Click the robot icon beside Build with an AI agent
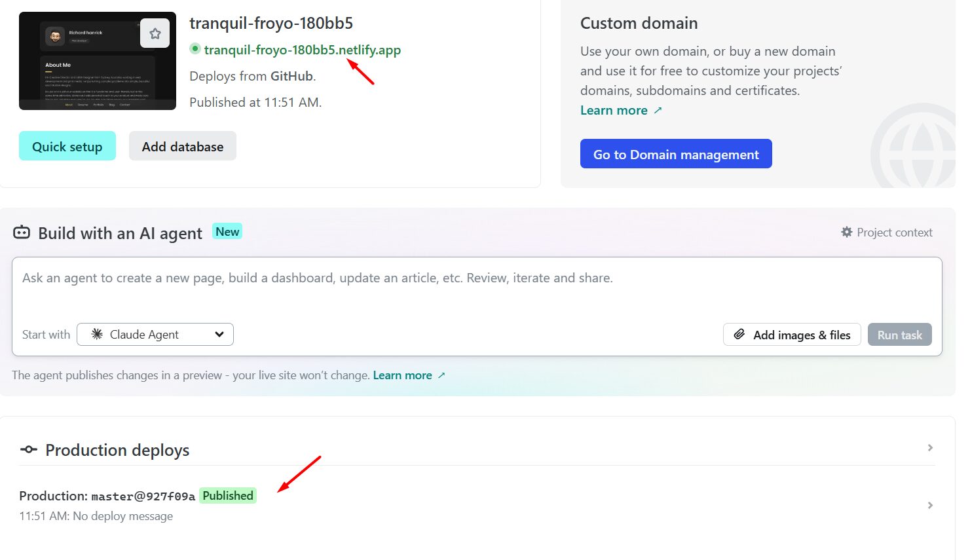 click(22, 233)
